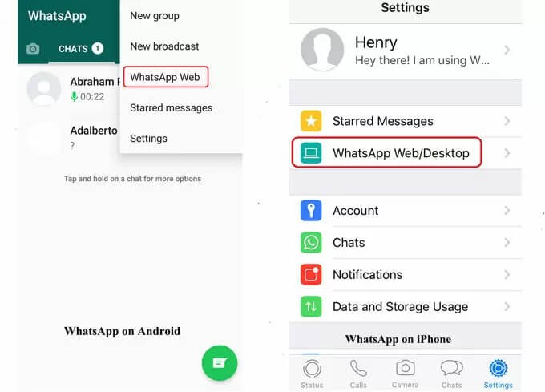This screenshot has width=545, height=392.
Task: Choose New group from the menu
Action: click(155, 16)
